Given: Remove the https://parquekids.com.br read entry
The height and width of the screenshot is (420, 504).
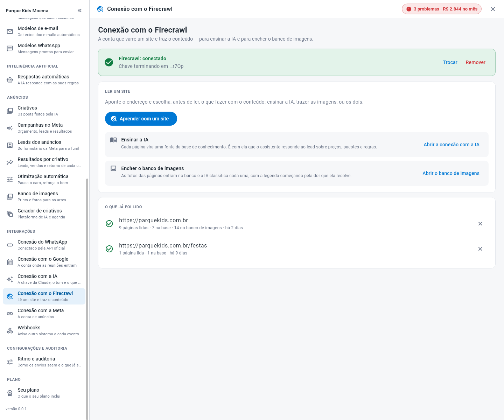Looking at the screenshot, I should pos(480,224).
